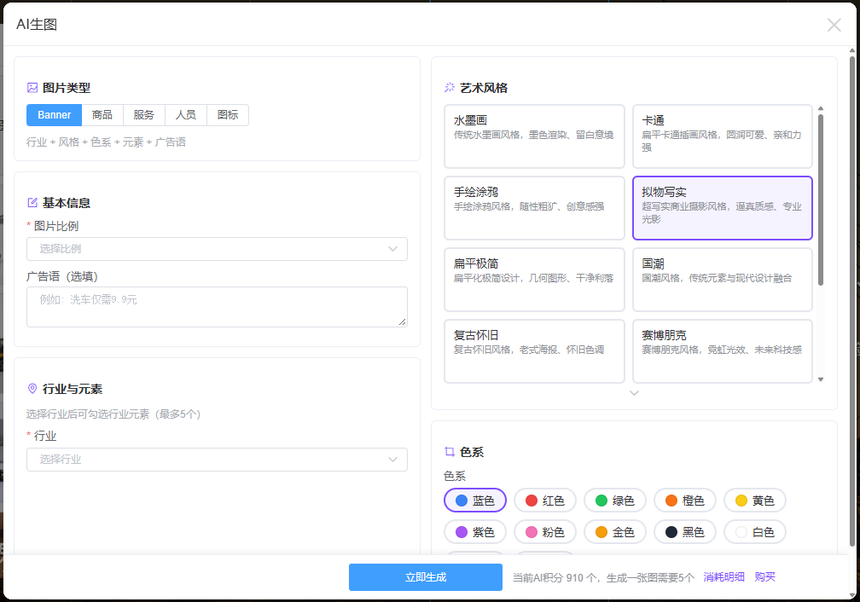Pick the 橙色 color chip
This screenshot has width=860, height=602.
684,501
